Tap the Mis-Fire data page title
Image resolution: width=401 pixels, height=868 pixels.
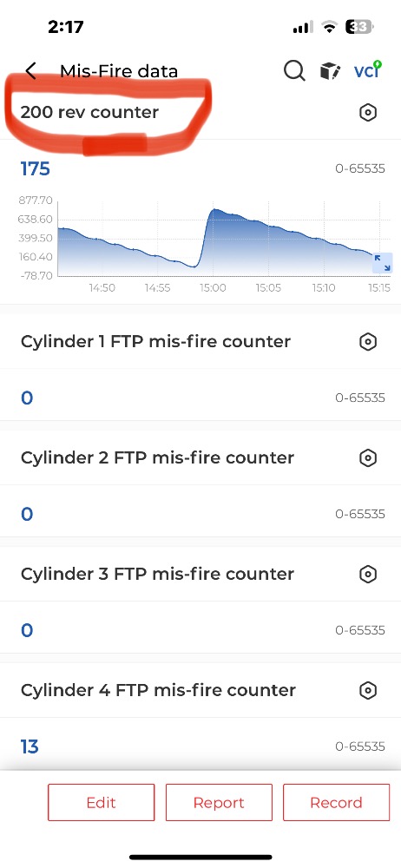(119, 71)
